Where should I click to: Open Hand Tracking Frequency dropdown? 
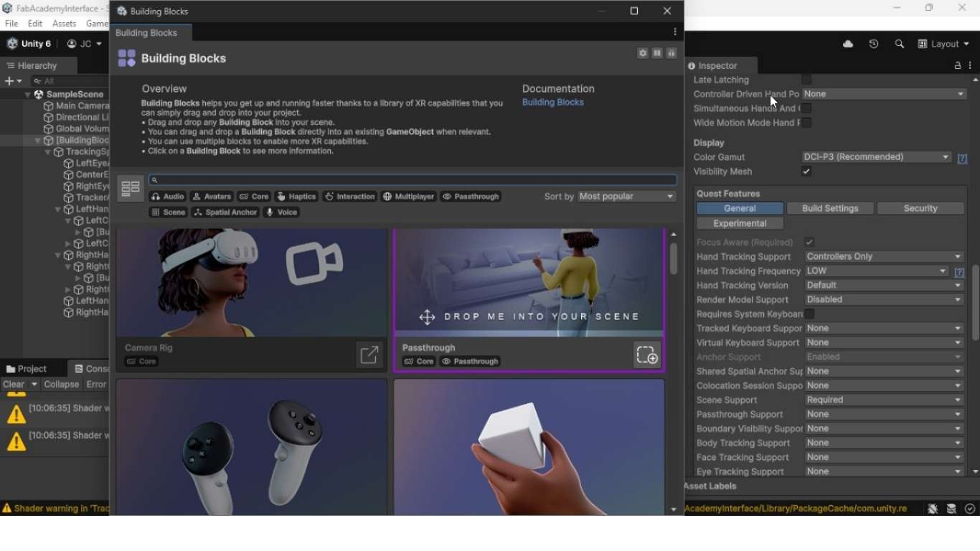pyautogui.click(x=877, y=270)
